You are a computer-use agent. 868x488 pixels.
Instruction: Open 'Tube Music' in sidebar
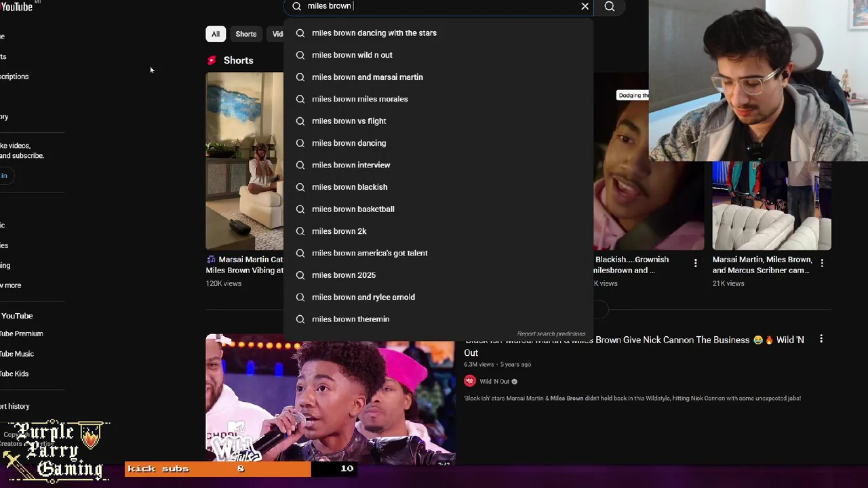coord(17,354)
